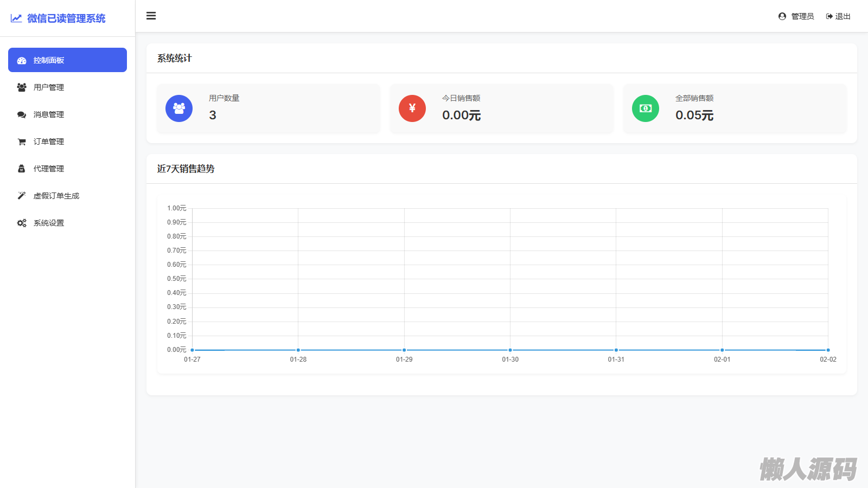868x488 pixels.
Task: Click the 微信已读管理系统 logo chart icon
Action: pos(16,18)
